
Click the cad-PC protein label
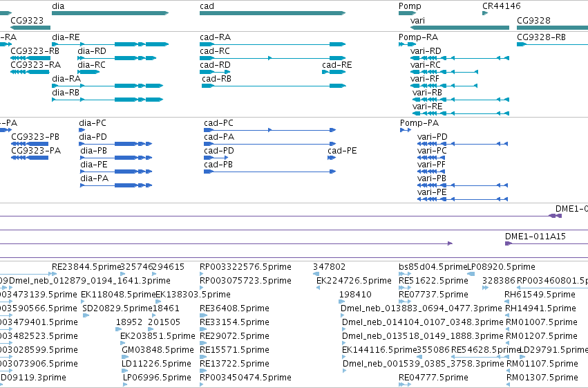(x=218, y=123)
